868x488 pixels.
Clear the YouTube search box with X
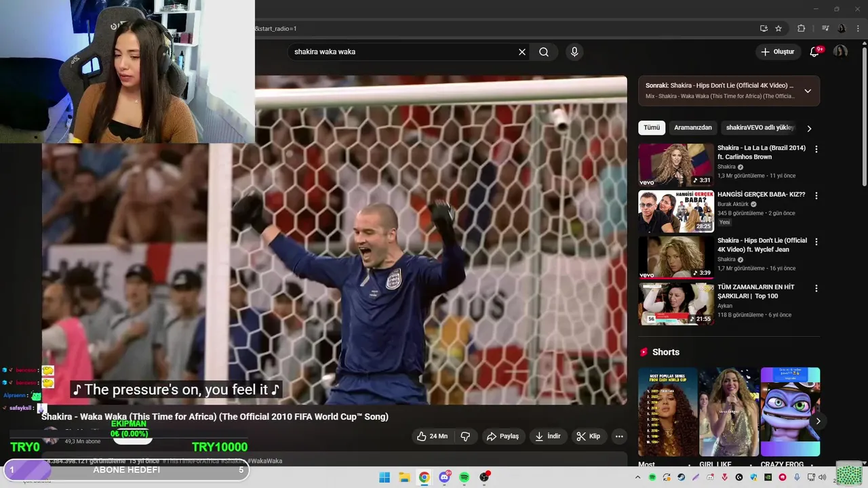(x=522, y=52)
